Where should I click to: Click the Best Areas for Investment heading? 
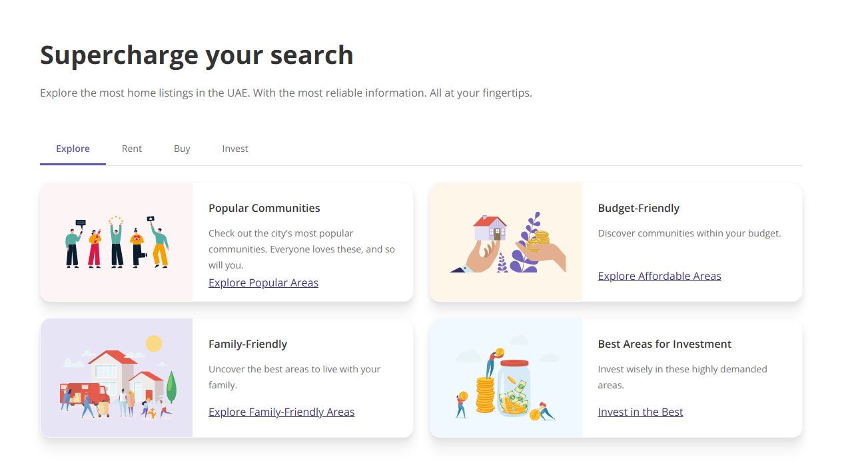(665, 344)
